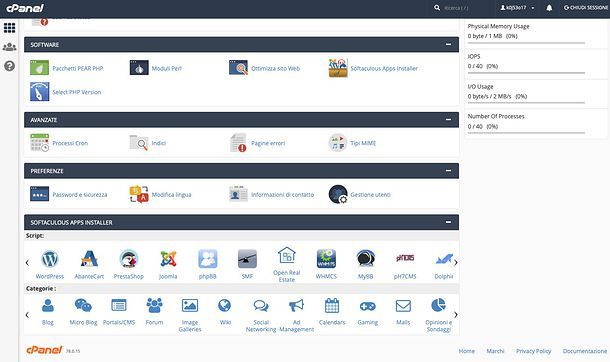Open Indici icon

(x=139, y=143)
